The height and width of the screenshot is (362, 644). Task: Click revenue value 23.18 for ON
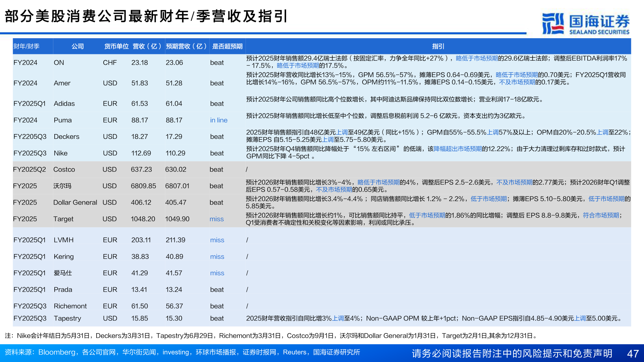[x=140, y=63]
